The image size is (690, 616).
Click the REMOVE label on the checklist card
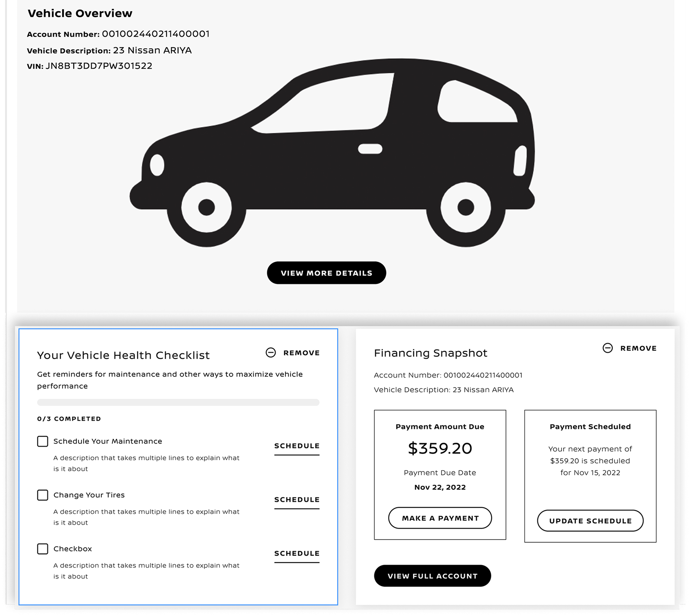click(301, 352)
